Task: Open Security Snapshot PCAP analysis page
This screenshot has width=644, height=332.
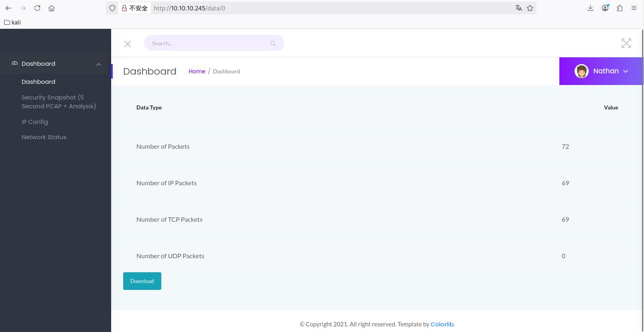Action: [59, 102]
